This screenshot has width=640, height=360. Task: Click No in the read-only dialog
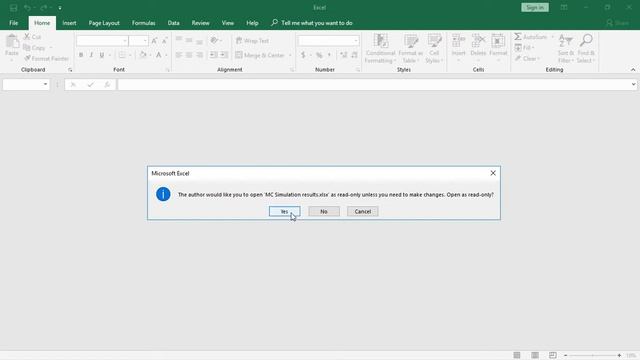click(x=324, y=211)
